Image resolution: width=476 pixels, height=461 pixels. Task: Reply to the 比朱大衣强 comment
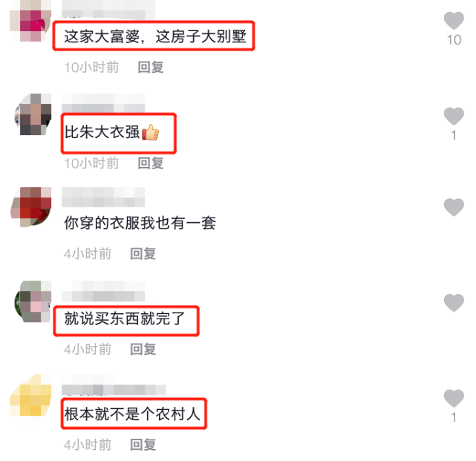point(151,163)
